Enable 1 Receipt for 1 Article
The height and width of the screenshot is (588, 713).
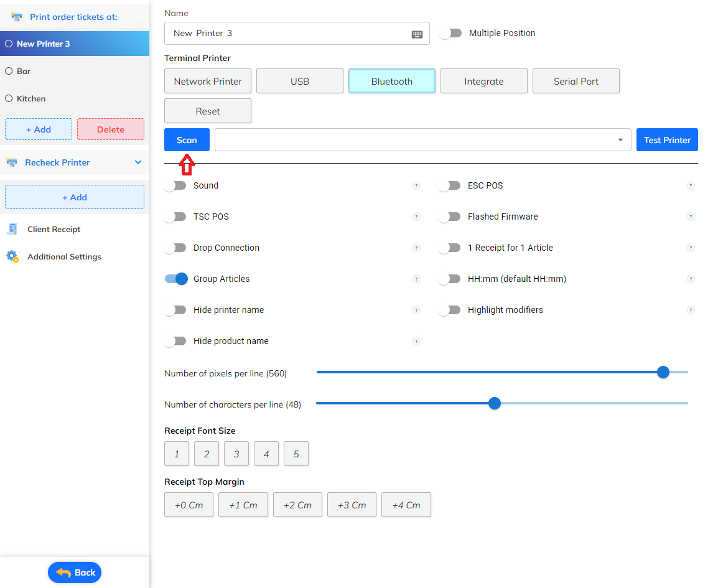449,248
